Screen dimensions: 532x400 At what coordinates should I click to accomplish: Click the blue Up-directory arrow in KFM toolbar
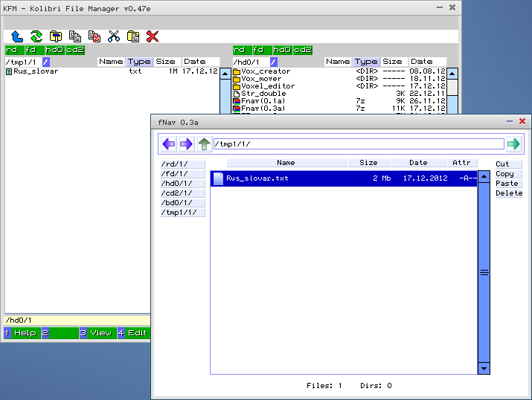pos(17,36)
